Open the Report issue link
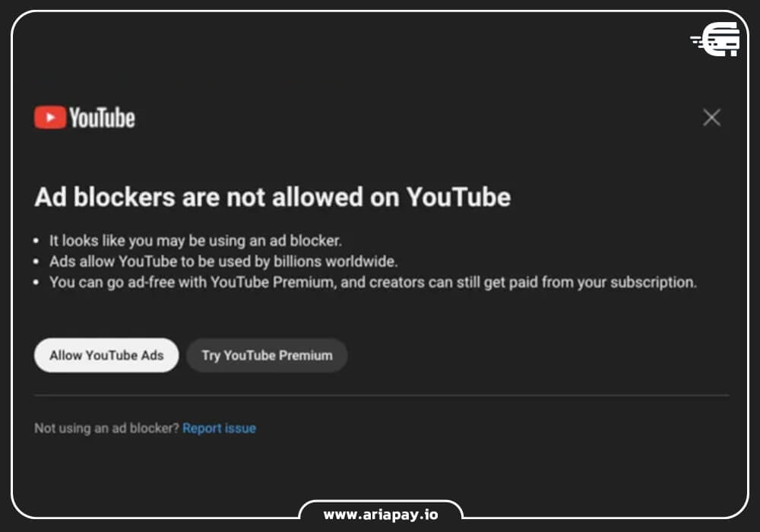The image size is (760, 532). [x=219, y=429]
